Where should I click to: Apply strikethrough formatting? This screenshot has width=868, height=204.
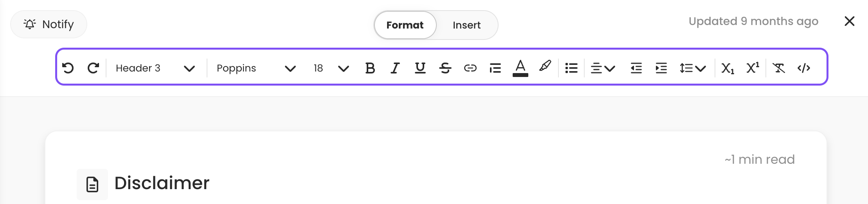point(445,68)
